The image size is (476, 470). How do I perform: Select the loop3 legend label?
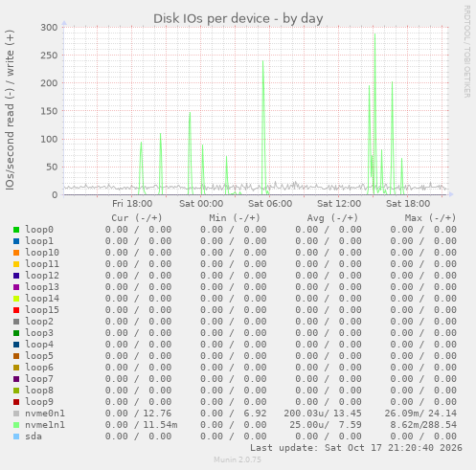click(39, 333)
